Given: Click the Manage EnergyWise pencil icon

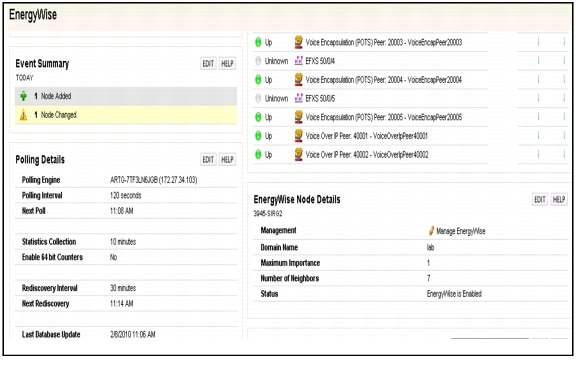Looking at the screenshot, I should (x=431, y=231).
